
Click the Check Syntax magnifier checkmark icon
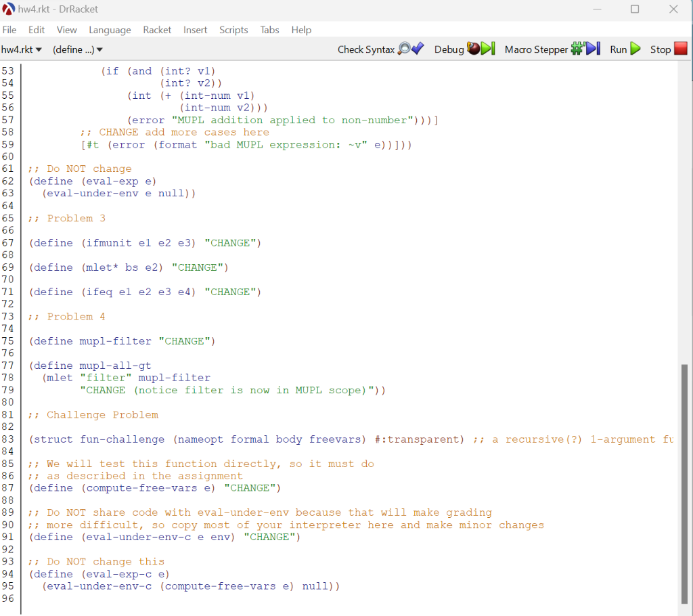[411, 49]
